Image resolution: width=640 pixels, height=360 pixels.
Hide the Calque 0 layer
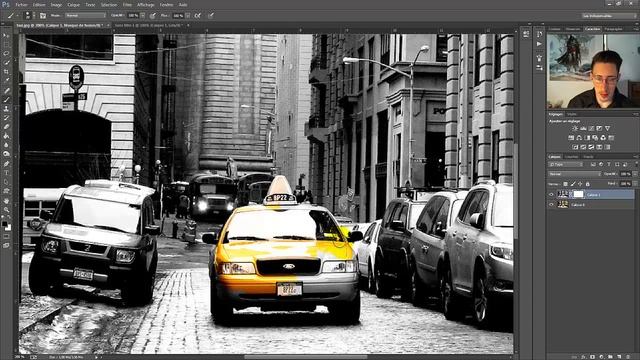(551, 204)
